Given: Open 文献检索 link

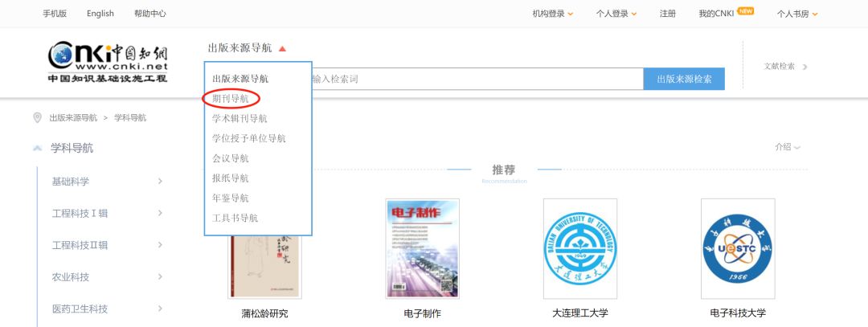Looking at the screenshot, I should 785,67.
